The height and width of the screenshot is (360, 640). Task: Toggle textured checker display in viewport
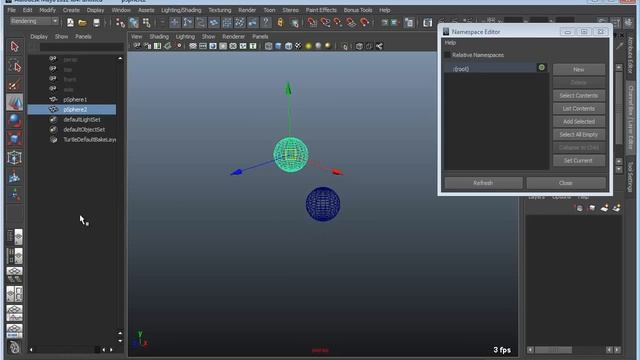(298, 46)
